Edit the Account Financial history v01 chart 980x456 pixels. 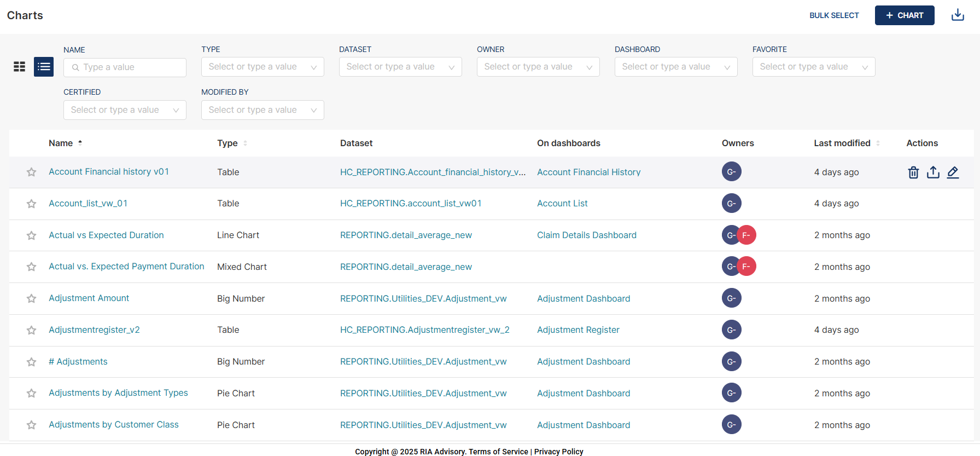click(953, 172)
